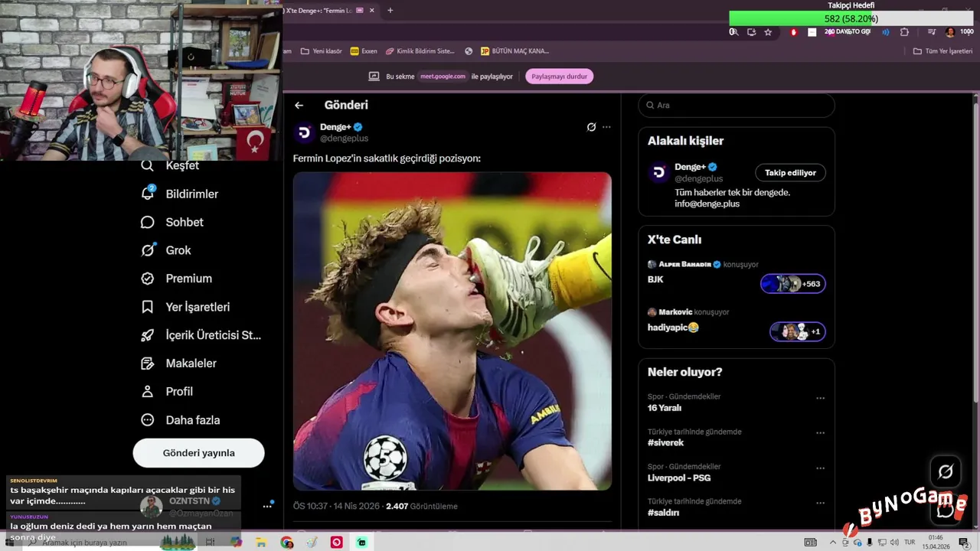Join Markovic's hadiyapic live space

pos(797,331)
